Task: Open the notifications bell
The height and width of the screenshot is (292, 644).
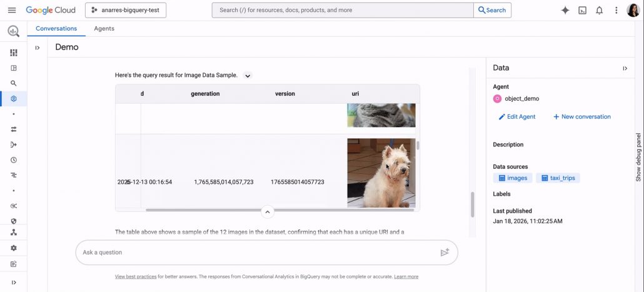Action: click(599, 10)
